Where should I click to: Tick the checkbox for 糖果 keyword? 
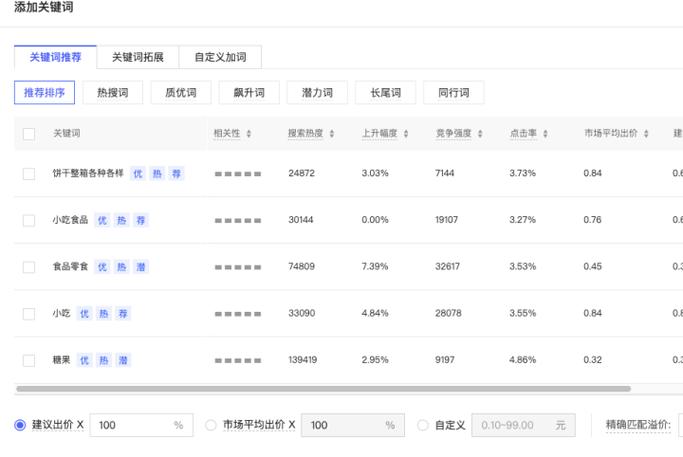click(x=29, y=360)
